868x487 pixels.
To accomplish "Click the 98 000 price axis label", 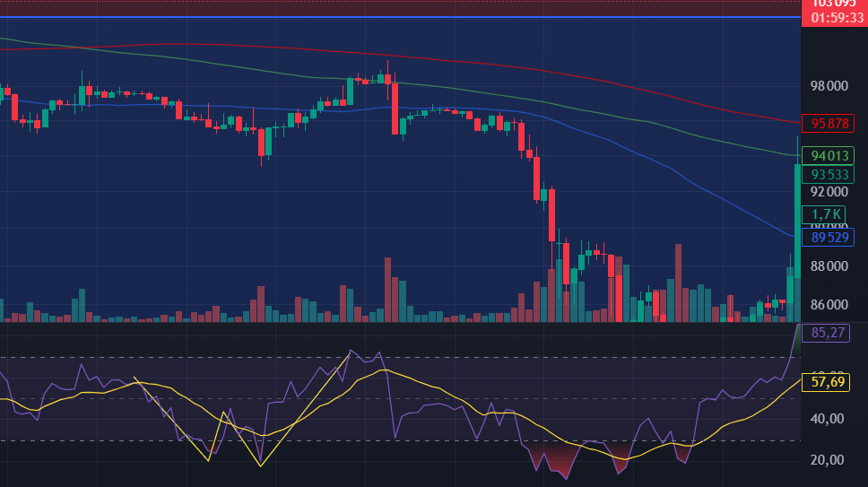I will click(x=829, y=87).
